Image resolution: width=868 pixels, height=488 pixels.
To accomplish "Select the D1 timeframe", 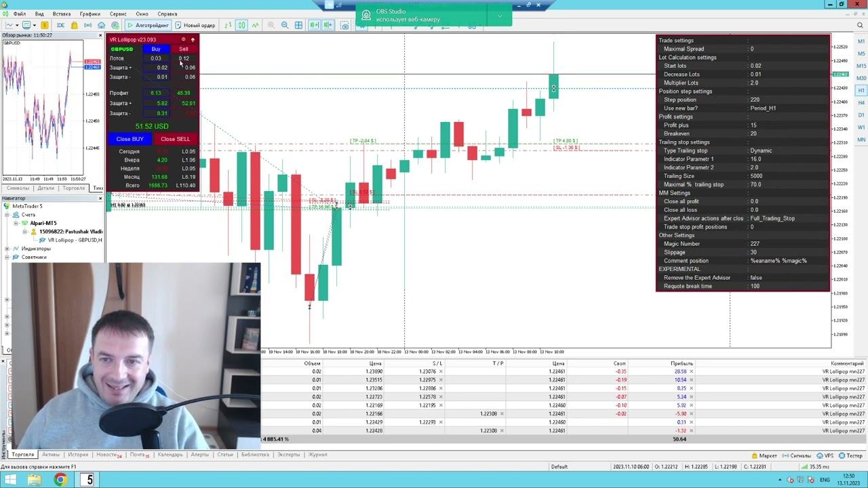I will click(861, 115).
